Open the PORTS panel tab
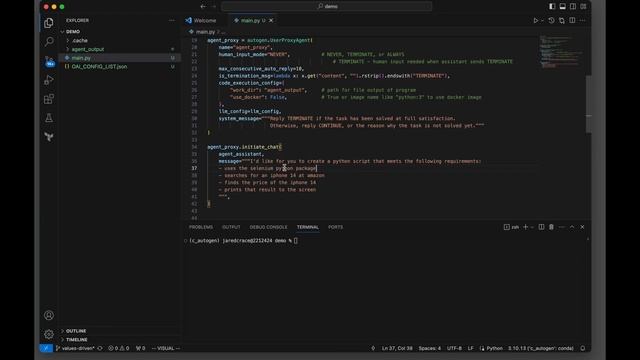Viewport: 640px width, 360px height. (336, 227)
